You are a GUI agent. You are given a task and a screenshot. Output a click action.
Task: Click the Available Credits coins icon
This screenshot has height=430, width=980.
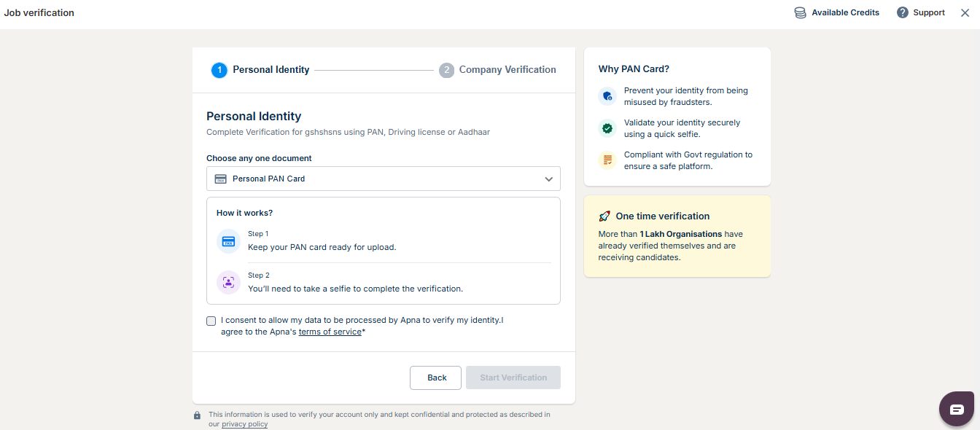tap(800, 12)
